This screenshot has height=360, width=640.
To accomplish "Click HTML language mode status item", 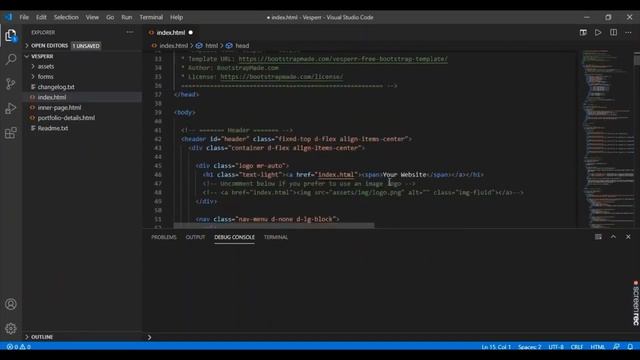I will (598, 347).
